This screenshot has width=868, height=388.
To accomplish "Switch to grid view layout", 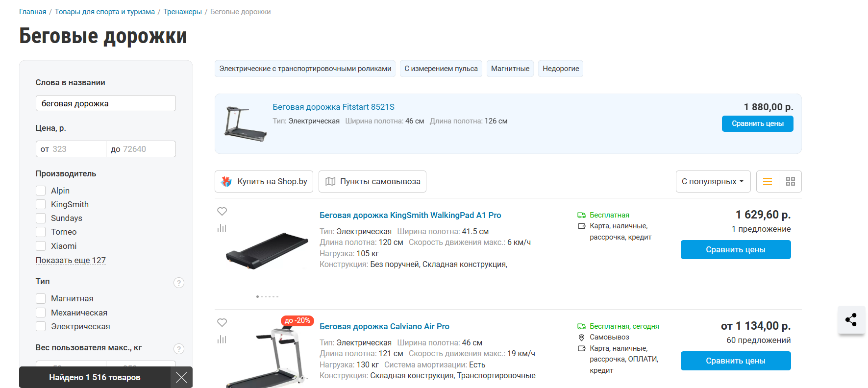I will point(790,181).
